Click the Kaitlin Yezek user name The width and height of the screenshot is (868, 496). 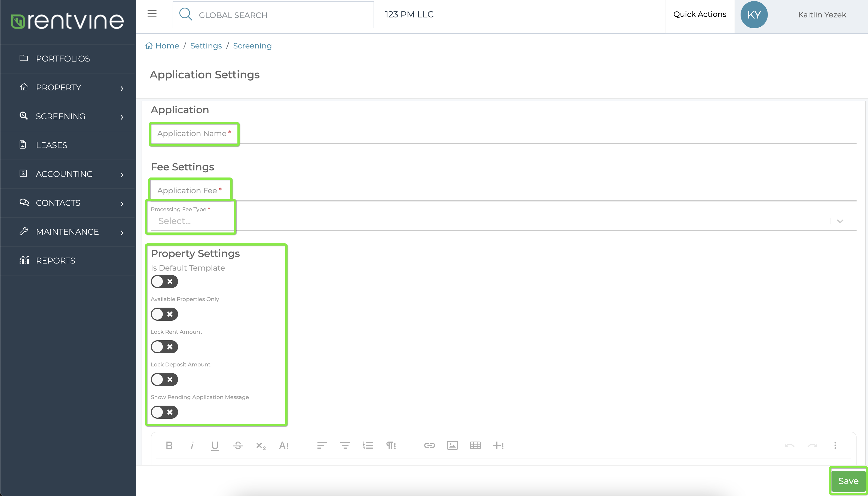pyautogui.click(x=822, y=15)
